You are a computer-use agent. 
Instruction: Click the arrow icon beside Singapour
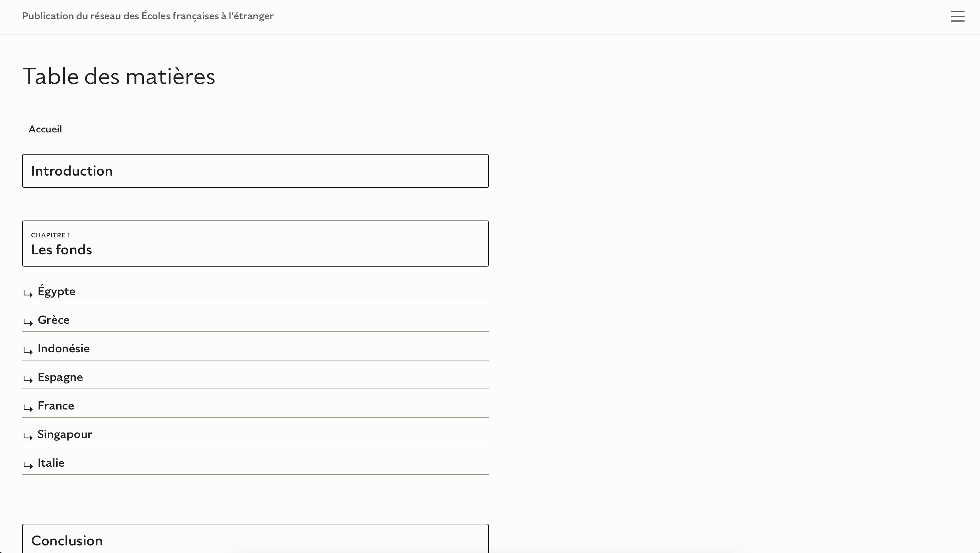coord(28,436)
